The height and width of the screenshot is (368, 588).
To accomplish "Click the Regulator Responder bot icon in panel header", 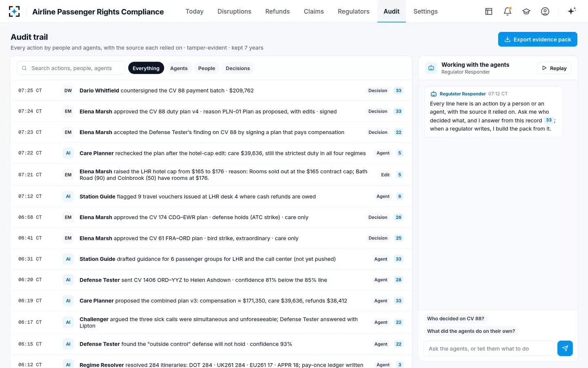I will coord(431,68).
